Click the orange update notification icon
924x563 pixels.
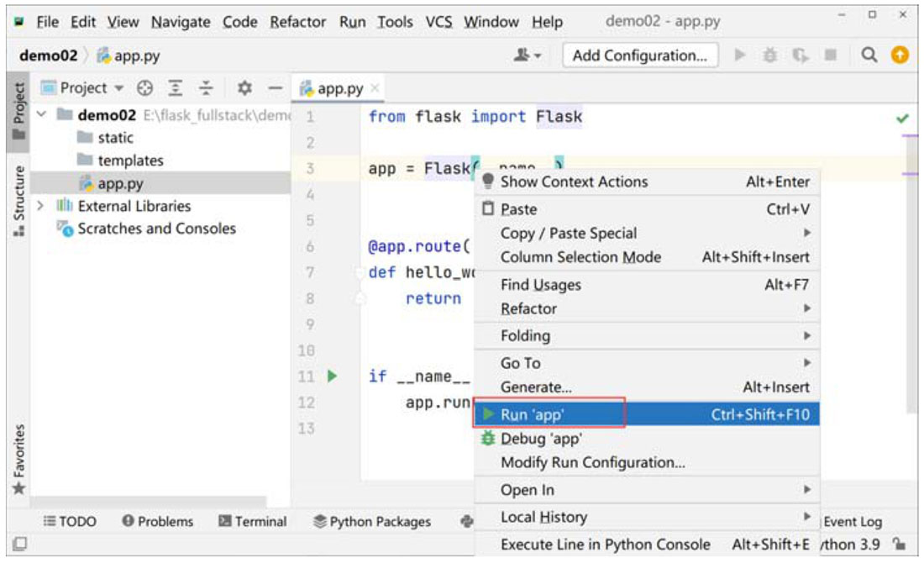pos(900,55)
